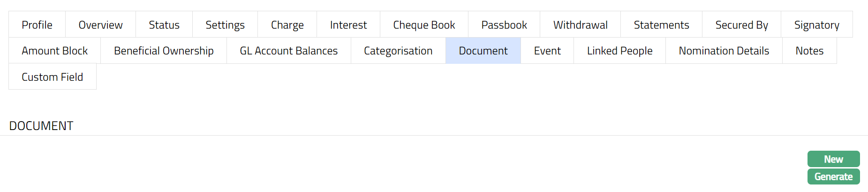Switch to the Overview tab
Image resolution: width=868 pixels, height=192 pixels.
[x=100, y=25]
